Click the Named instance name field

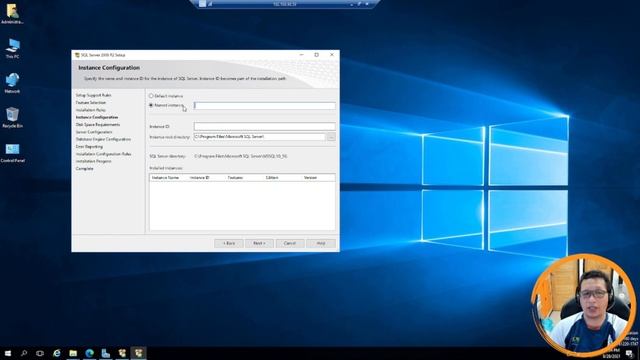coord(264,106)
